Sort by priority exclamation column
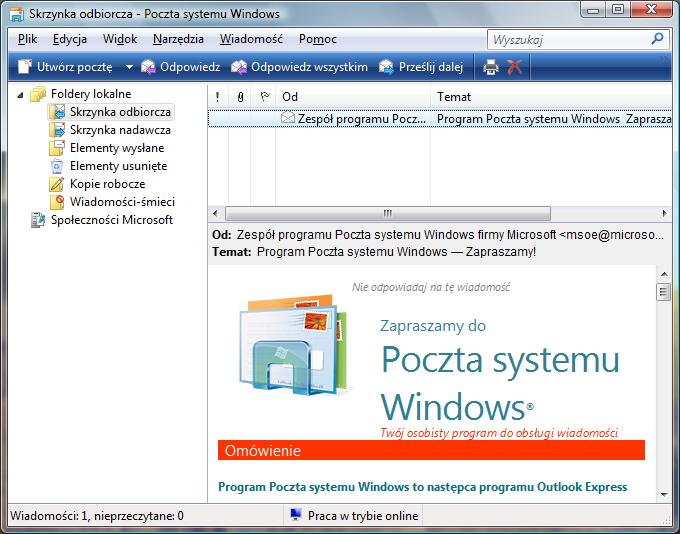Viewport: 680px width, 534px height. coord(217,97)
